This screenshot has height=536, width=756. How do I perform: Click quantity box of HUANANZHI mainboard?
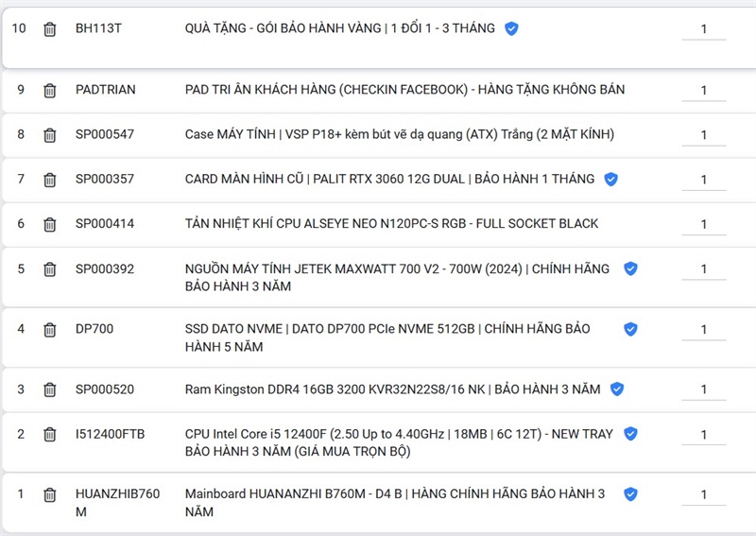(x=704, y=494)
